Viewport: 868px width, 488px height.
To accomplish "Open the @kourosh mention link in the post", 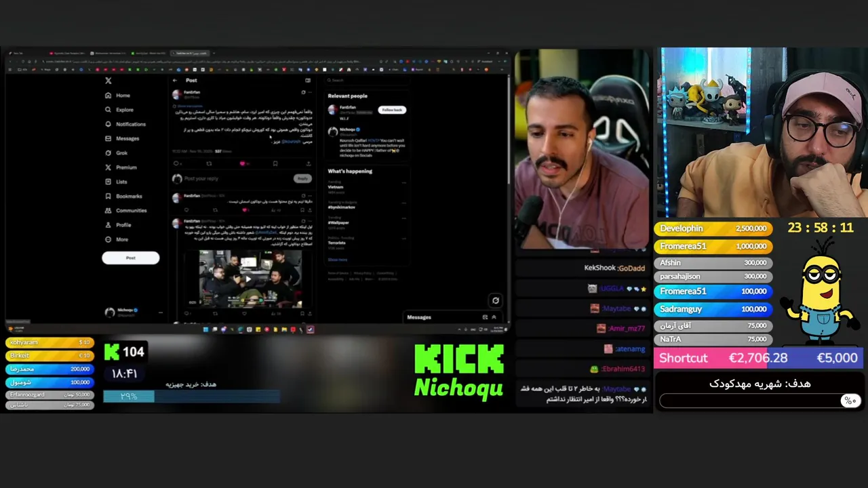I will (x=291, y=142).
